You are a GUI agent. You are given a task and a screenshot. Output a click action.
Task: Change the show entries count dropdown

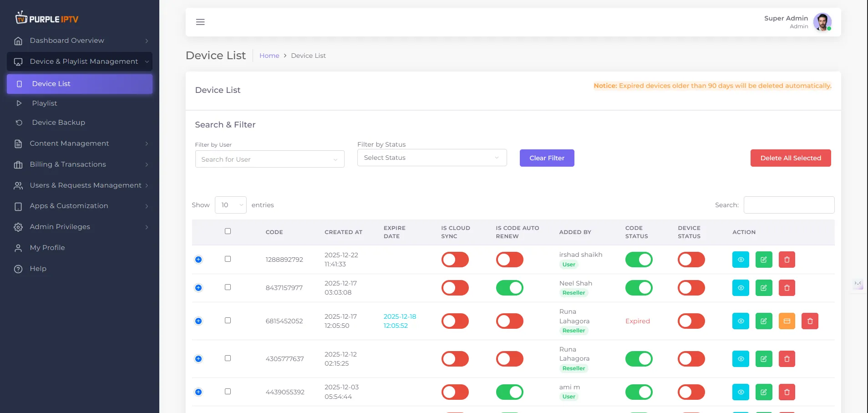click(231, 205)
